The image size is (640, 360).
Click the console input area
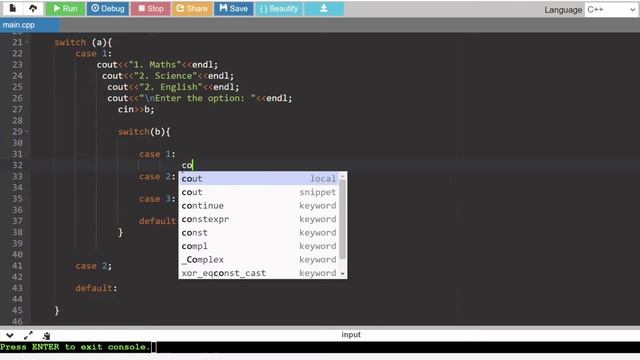click(x=320, y=347)
